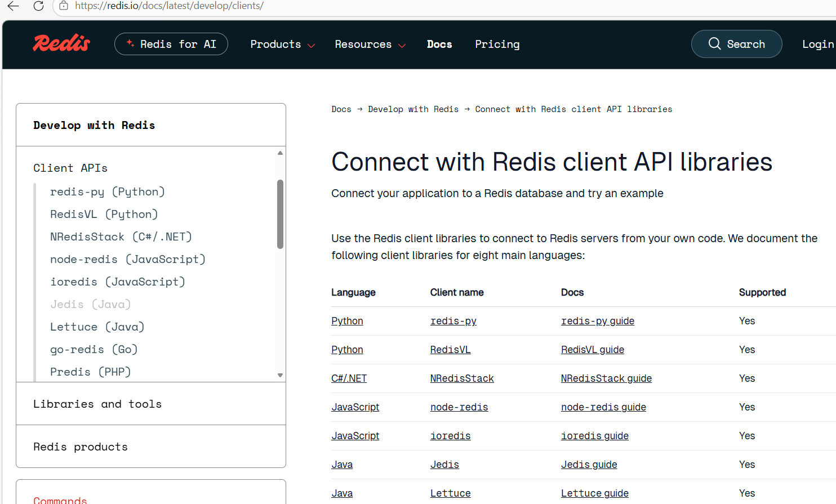Click the browser back arrow

click(x=14, y=6)
